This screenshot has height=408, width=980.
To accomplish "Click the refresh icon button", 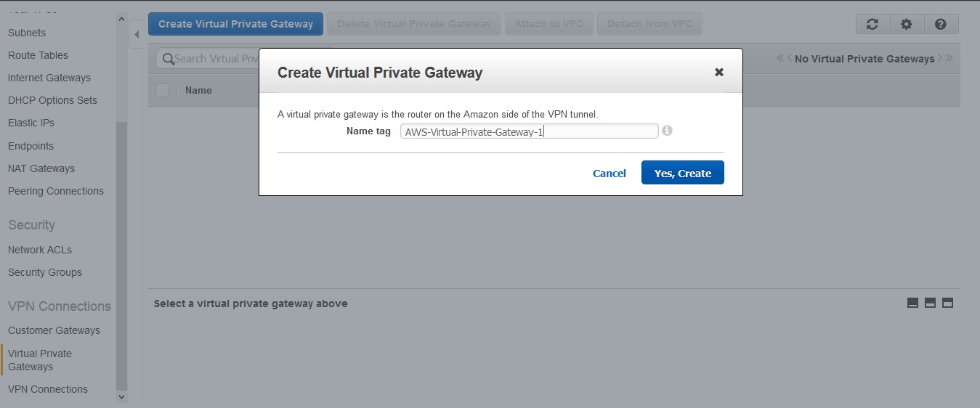I will point(872,24).
